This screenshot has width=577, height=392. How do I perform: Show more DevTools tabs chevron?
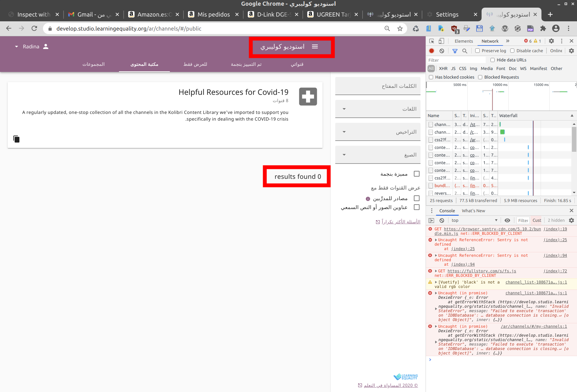point(508,41)
